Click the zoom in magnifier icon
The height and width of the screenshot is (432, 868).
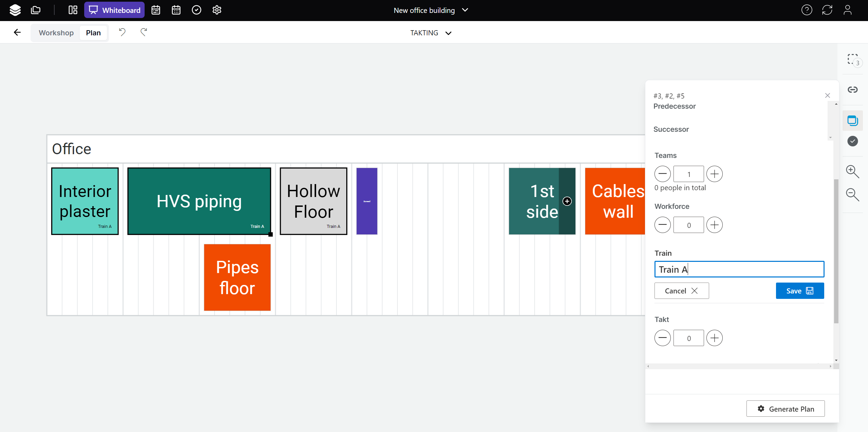pyautogui.click(x=852, y=172)
